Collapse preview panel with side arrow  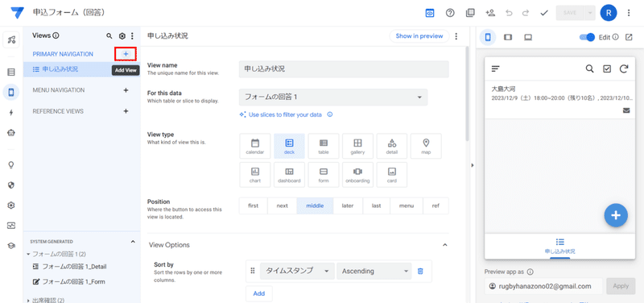(473, 165)
